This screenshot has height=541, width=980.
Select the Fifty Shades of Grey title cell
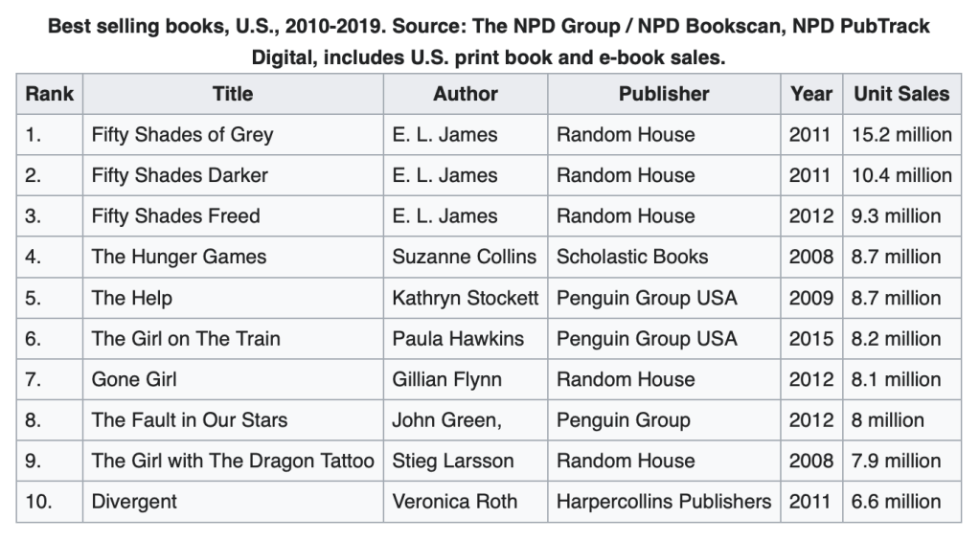[x=182, y=135]
